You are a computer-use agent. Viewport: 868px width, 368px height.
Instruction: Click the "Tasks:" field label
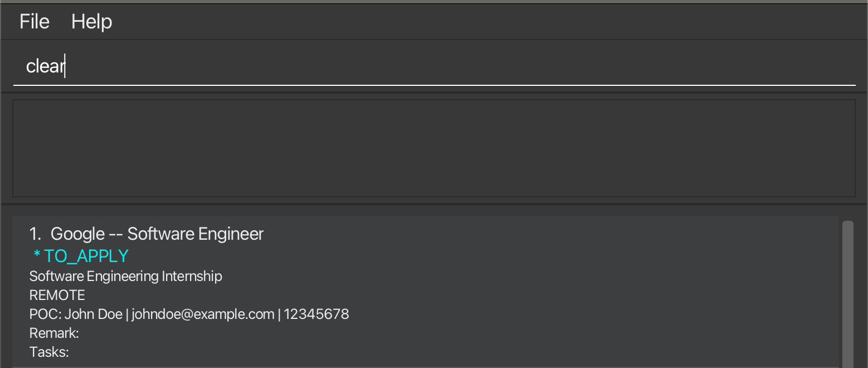[x=49, y=352]
